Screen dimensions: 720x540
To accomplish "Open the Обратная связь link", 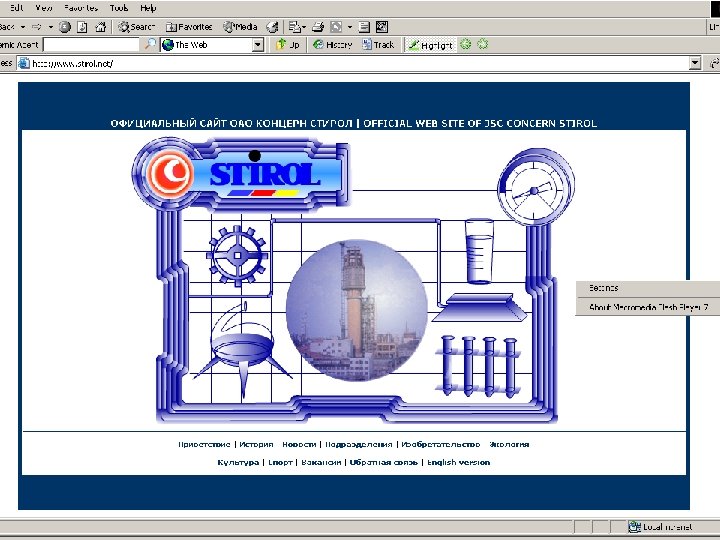I will pyautogui.click(x=383, y=462).
